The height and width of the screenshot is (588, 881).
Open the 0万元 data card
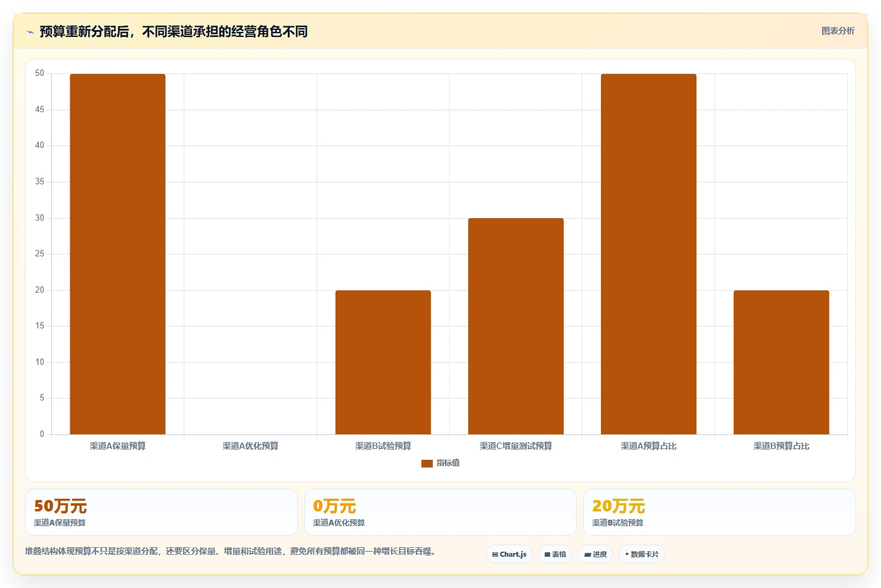tap(440, 512)
